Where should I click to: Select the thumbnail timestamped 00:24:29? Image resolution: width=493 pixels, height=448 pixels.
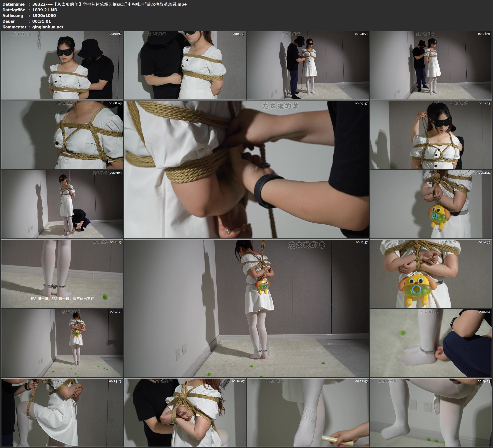click(62, 412)
